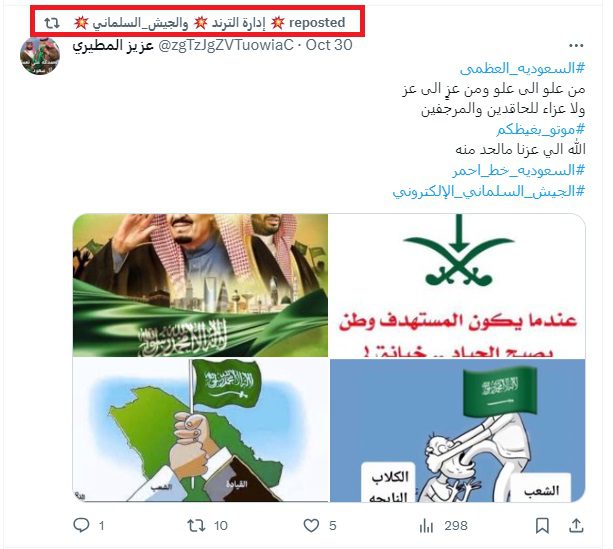Bookmark this post
This screenshot has height=549, width=613.
pos(542,526)
